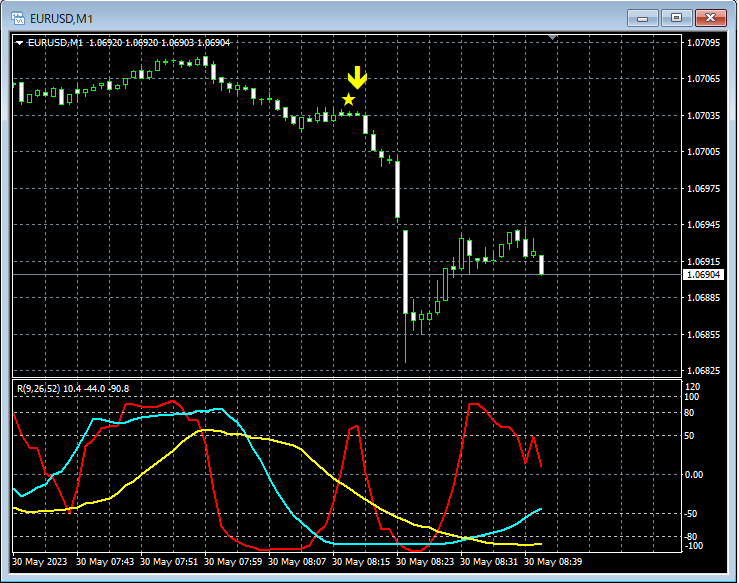Screen dimensions: 739x583
Task: Click the current price label 1.06904
Action: tap(703, 275)
